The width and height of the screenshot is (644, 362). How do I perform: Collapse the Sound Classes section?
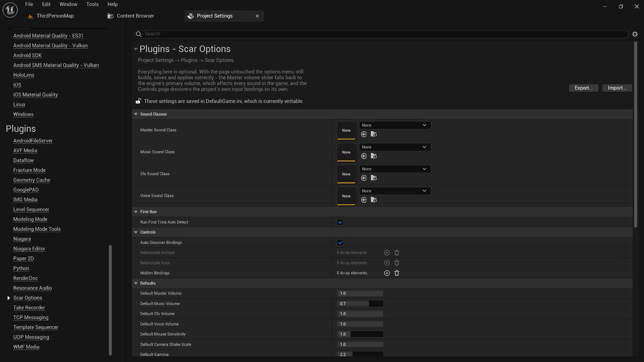coord(136,114)
